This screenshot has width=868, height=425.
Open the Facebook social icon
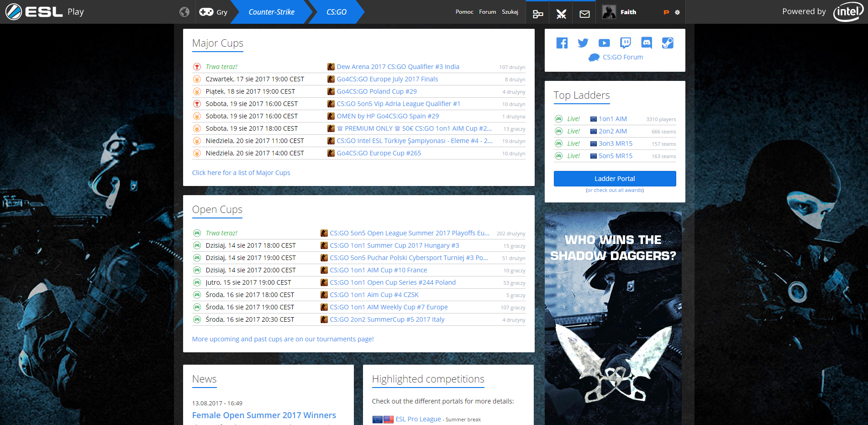point(562,43)
